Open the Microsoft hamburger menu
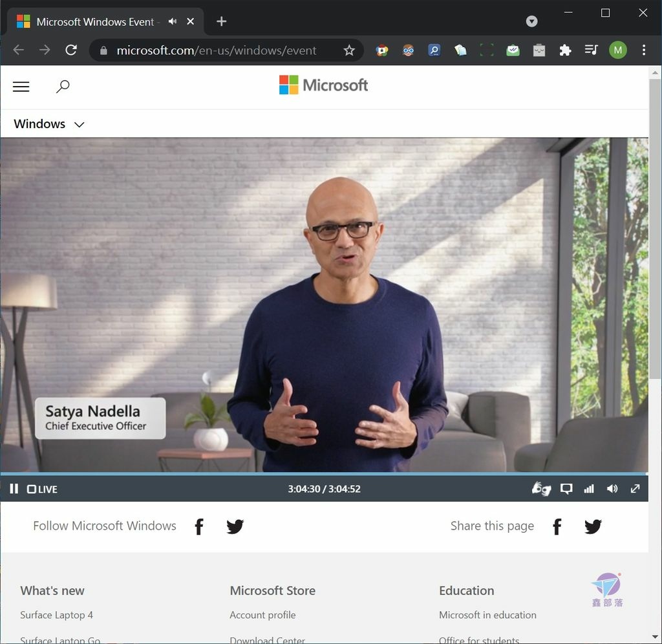Viewport: 662px width, 644px height. point(21,87)
